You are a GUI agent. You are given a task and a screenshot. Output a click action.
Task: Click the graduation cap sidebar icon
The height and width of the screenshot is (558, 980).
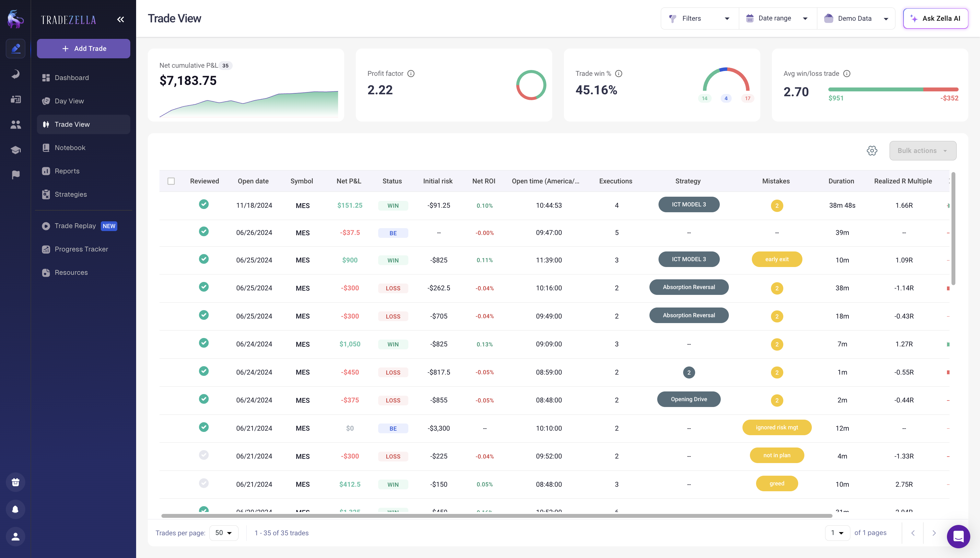point(15,150)
